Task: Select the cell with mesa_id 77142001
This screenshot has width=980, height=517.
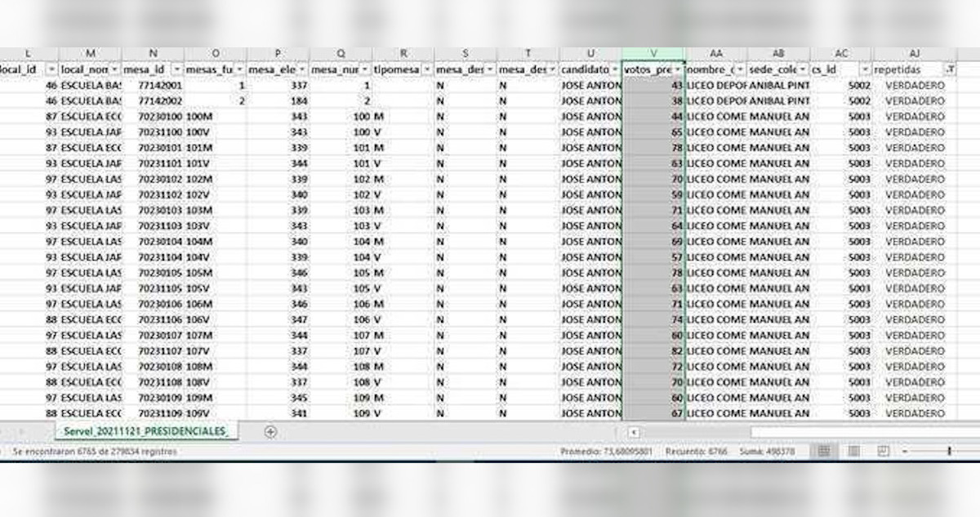Action: pyautogui.click(x=154, y=86)
